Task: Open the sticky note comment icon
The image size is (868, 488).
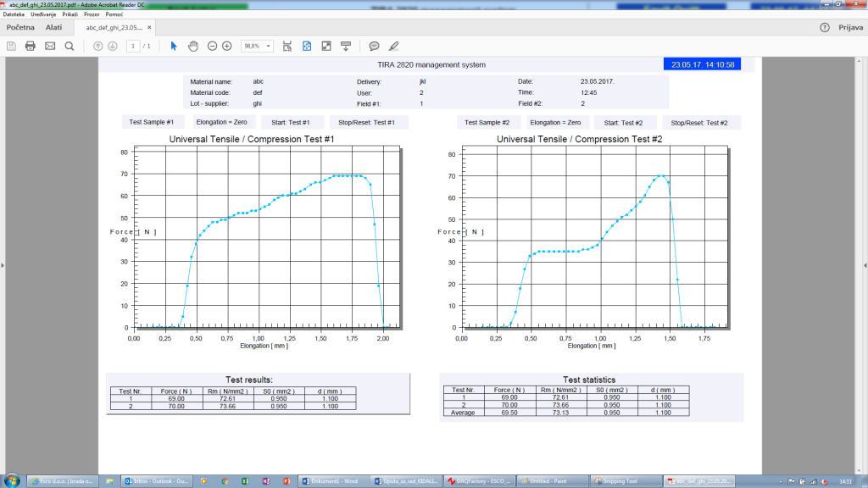Action: pos(375,47)
